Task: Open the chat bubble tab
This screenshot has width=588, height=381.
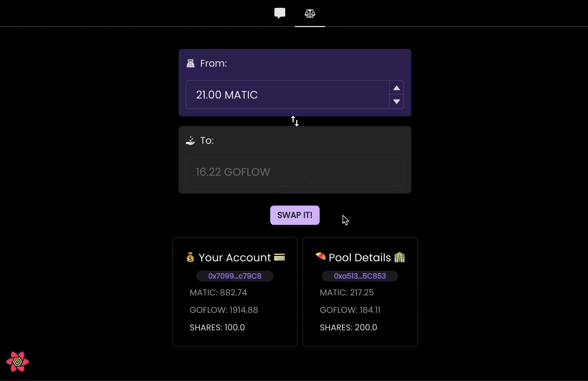Action: click(x=280, y=13)
